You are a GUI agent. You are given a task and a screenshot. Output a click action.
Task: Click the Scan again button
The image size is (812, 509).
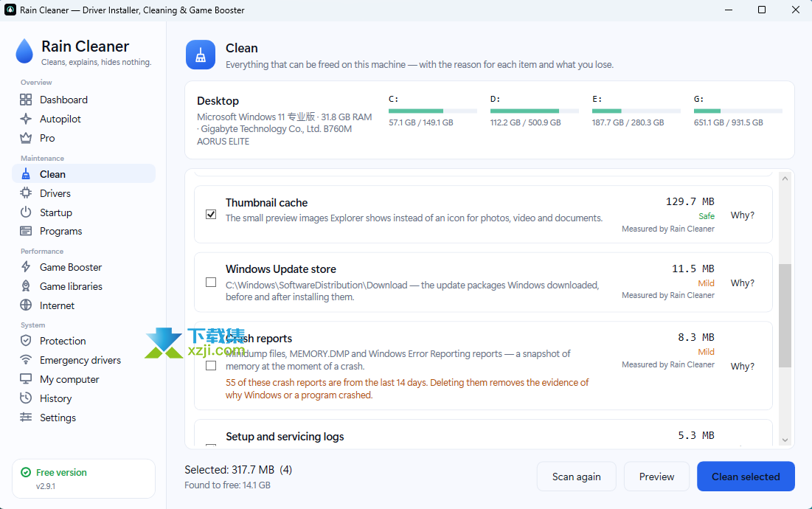577,477
